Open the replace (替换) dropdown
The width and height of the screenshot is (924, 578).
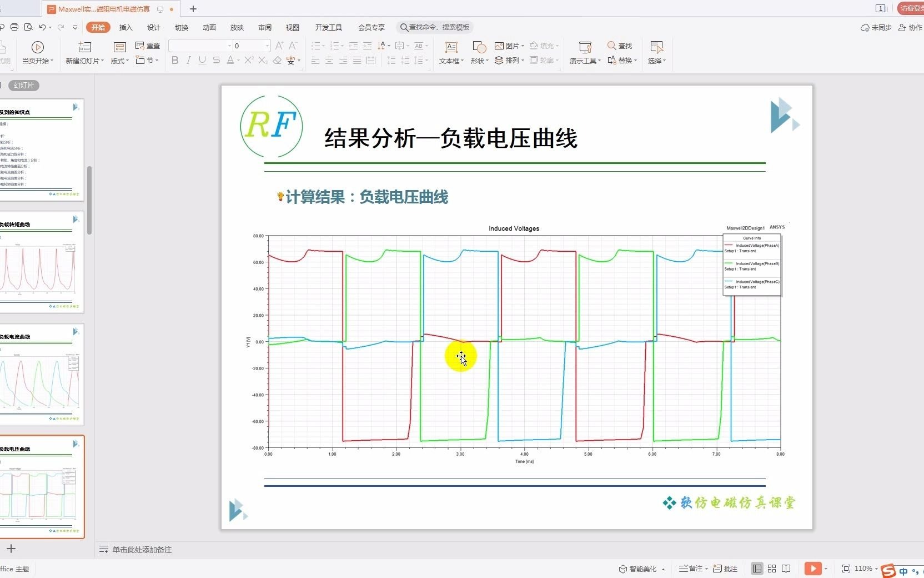point(622,60)
